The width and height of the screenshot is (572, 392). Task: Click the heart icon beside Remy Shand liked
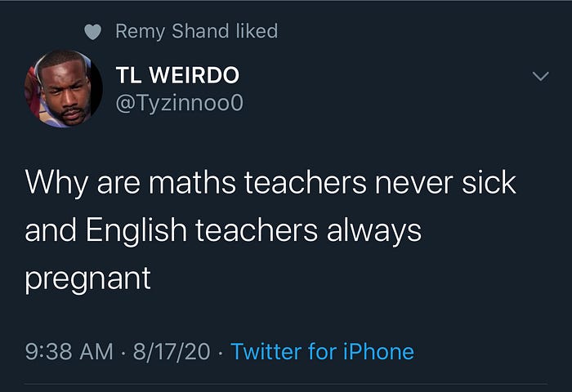click(x=92, y=32)
